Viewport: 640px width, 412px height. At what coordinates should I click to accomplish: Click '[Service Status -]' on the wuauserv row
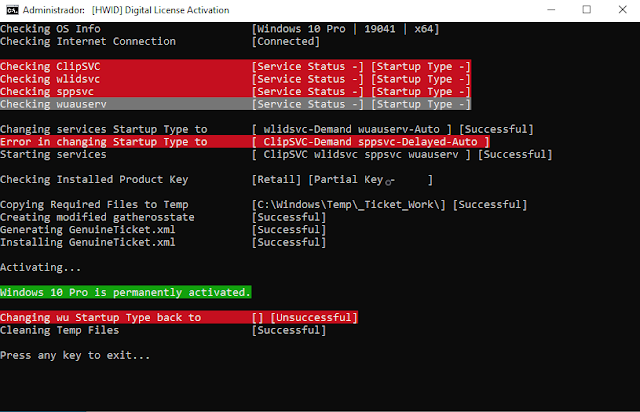click(308, 104)
